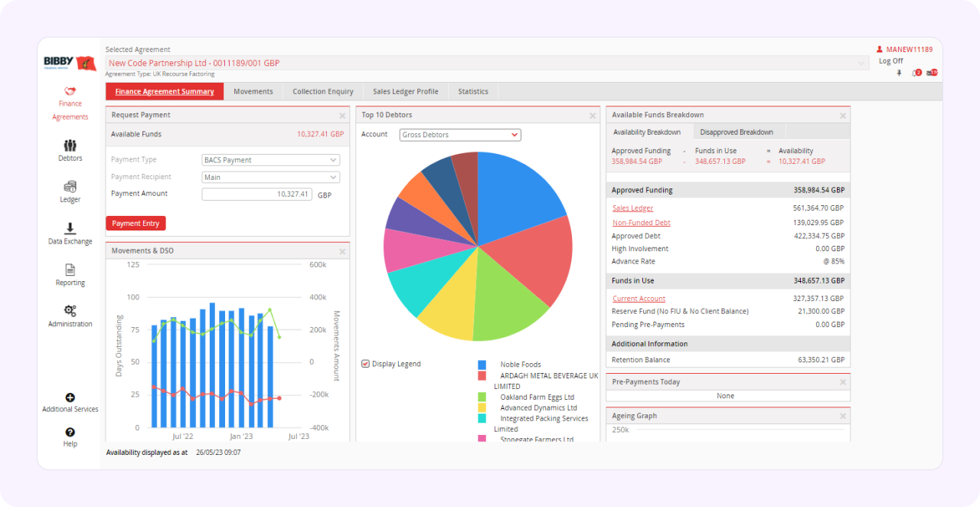Image resolution: width=980 pixels, height=507 pixels.
Task: Open the Collection Enquiry tab
Action: (x=323, y=91)
